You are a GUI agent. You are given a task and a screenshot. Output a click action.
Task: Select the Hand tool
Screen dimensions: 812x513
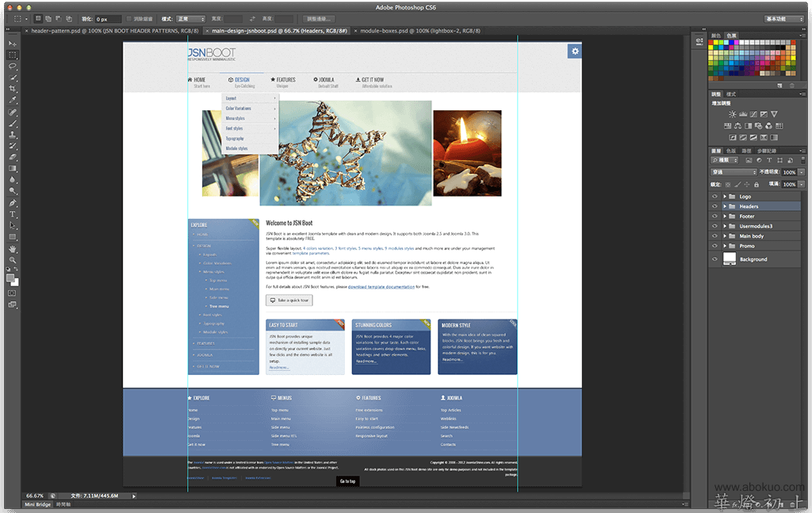[x=12, y=248]
